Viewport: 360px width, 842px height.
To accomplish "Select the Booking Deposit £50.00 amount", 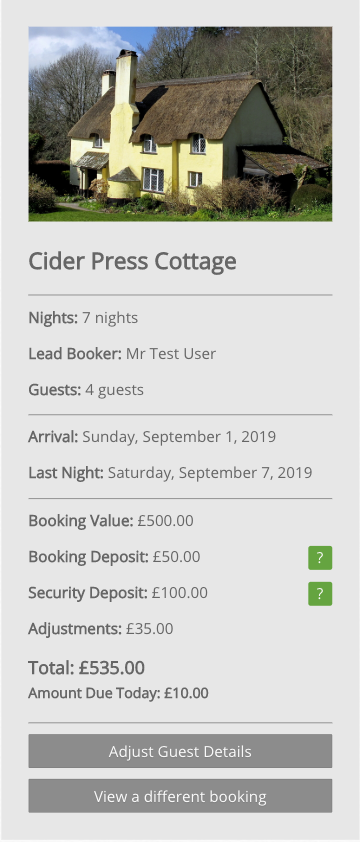I will tap(176, 557).
